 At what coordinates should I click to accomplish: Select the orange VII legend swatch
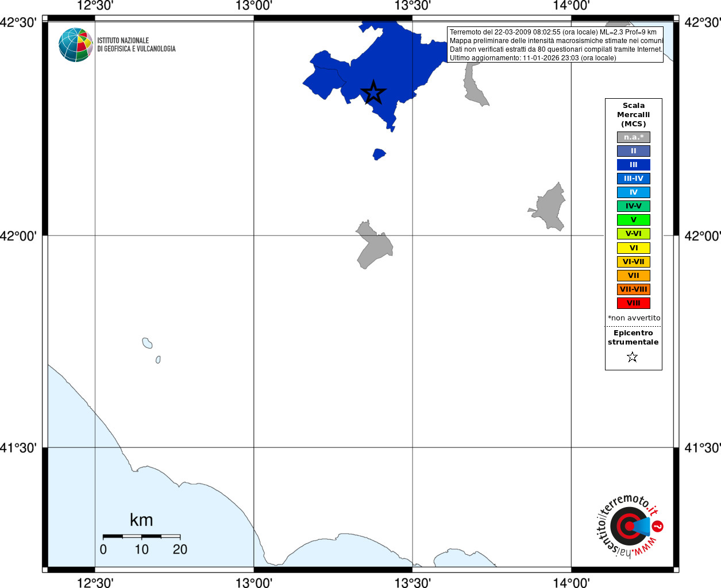[634, 276]
